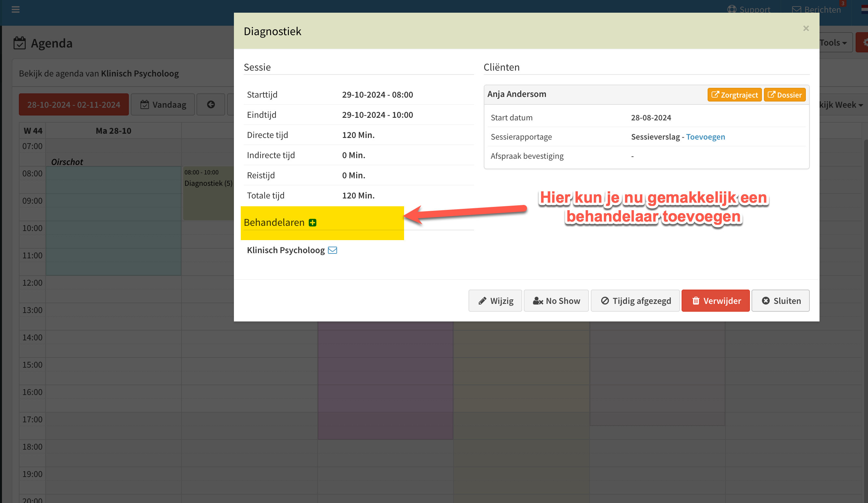The width and height of the screenshot is (868, 503).
Task: Edit the session with the Wijzig button
Action: [x=495, y=301]
